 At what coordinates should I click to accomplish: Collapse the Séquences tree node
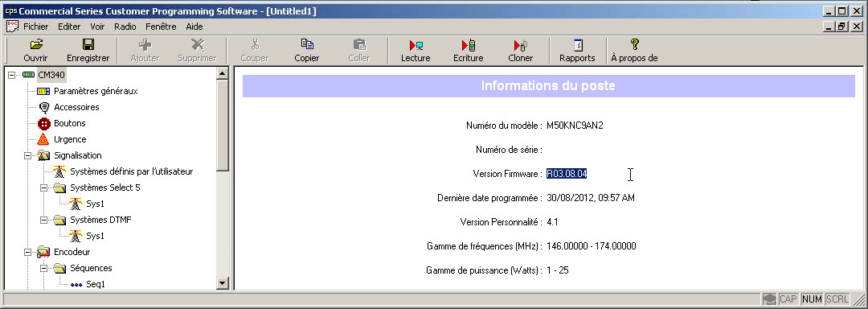click(44, 269)
